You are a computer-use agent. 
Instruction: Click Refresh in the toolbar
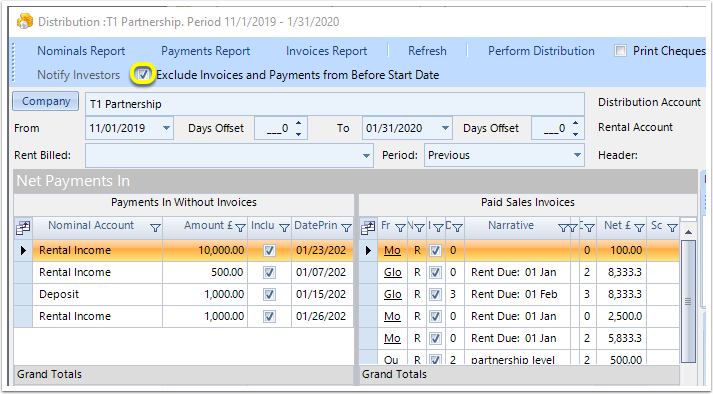point(427,51)
